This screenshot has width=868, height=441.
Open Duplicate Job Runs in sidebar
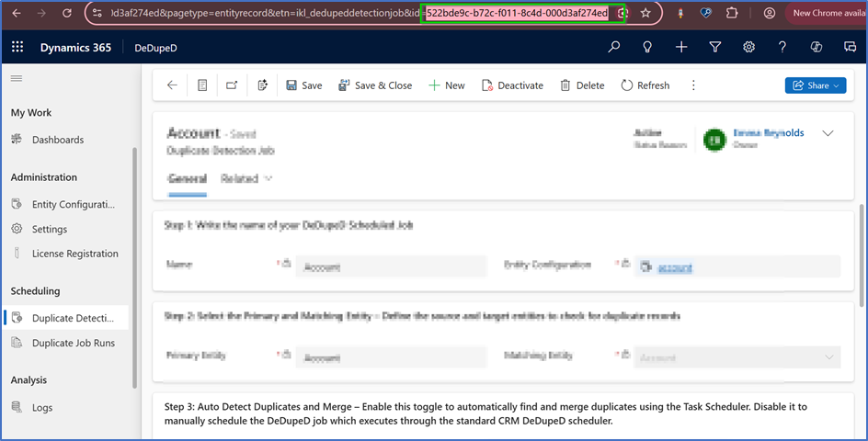(x=73, y=343)
